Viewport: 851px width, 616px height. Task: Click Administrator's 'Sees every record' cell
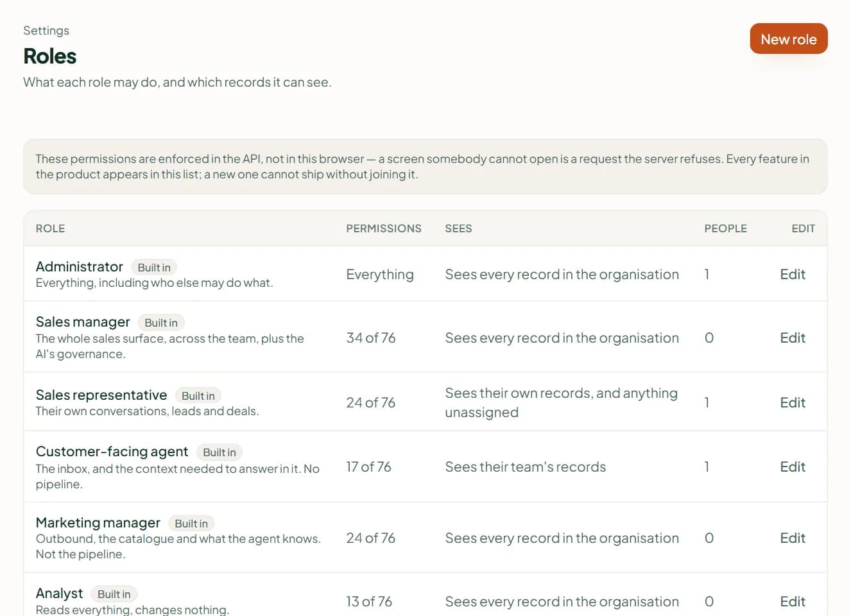(x=562, y=274)
